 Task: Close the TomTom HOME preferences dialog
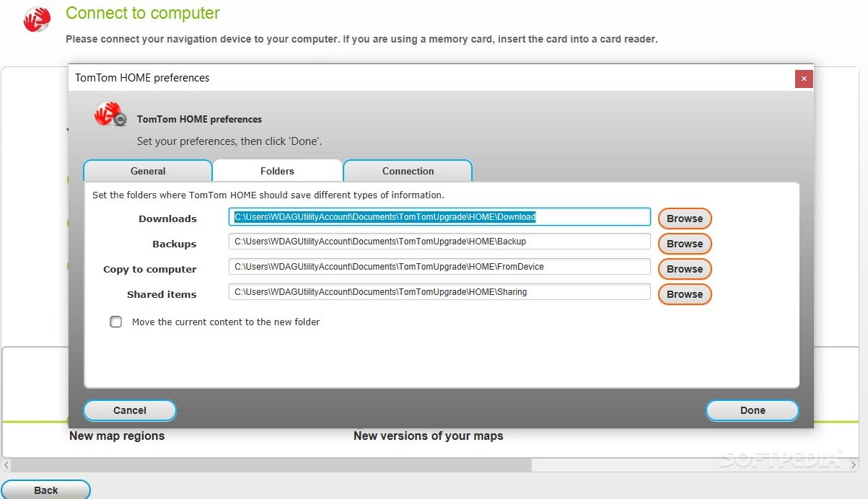(804, 79)
